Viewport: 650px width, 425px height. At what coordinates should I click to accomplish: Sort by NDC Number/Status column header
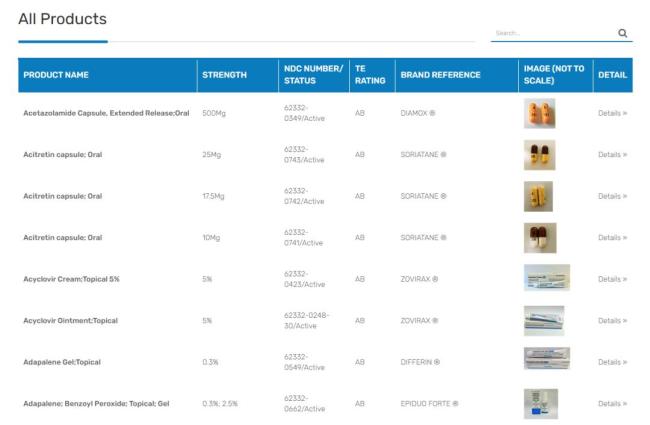coord(313,75)
